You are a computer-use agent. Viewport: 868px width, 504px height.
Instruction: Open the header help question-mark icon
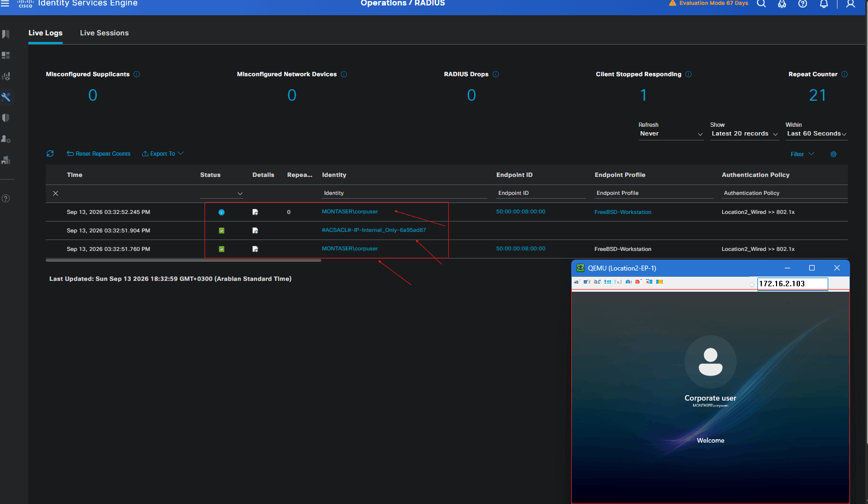coord(803,4)
